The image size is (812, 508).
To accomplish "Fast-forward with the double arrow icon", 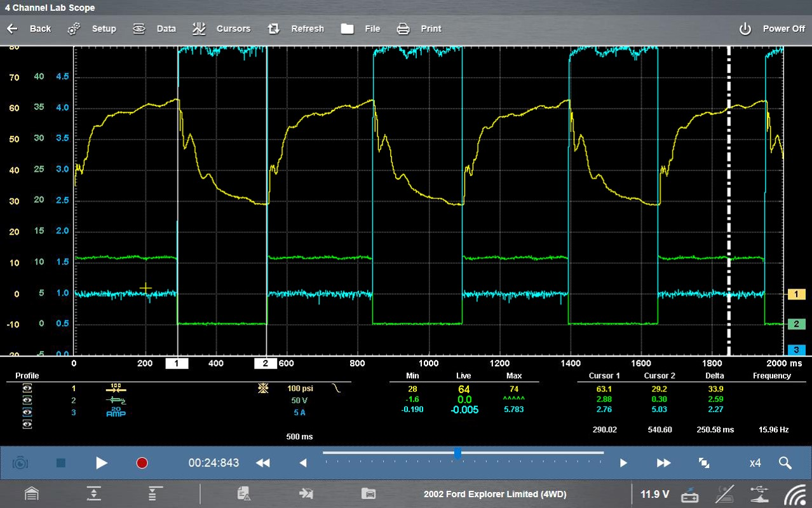I will coord(663,463).
